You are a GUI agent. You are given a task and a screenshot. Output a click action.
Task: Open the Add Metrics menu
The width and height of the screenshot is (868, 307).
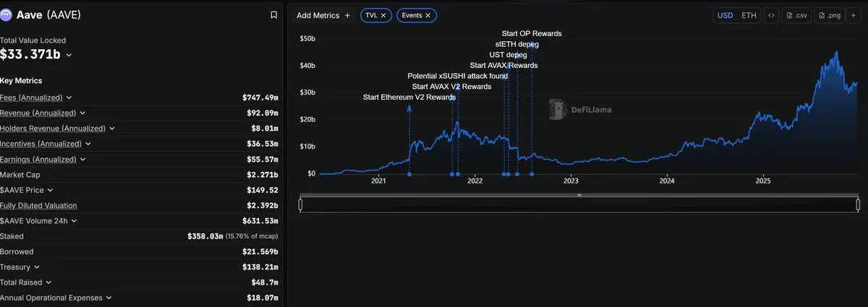pyautogui.click(x=323, y=15)
